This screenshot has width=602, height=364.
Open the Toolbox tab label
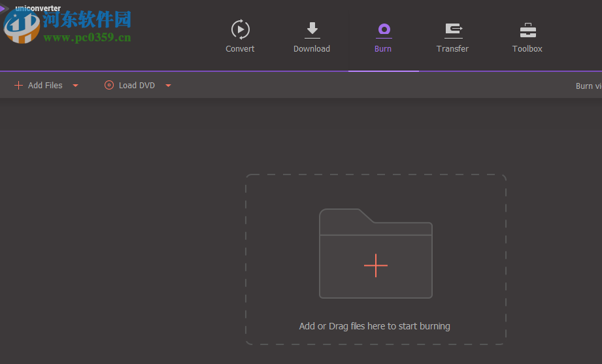(527, 49)
